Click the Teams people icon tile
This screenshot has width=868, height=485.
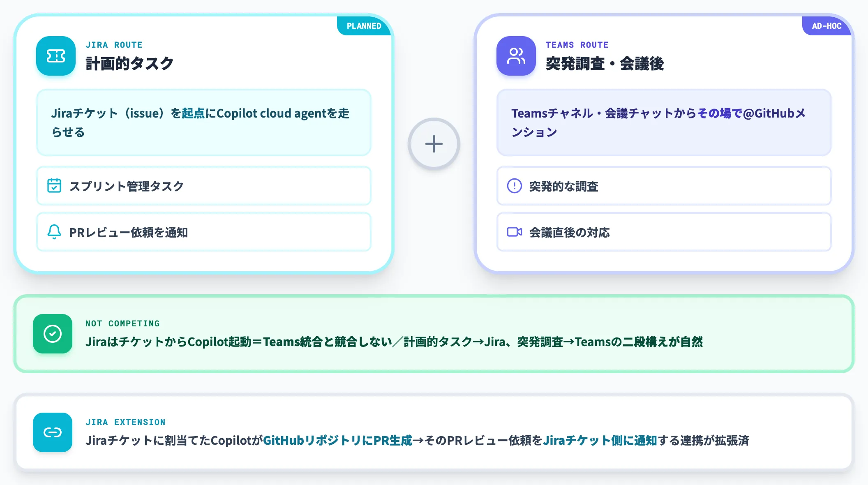click(x=516, y=56)
